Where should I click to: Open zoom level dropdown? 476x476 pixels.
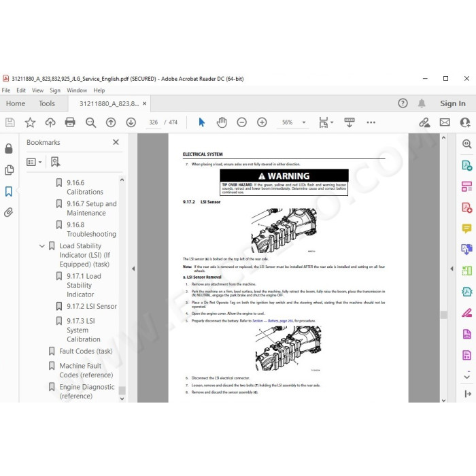point(304,122)
